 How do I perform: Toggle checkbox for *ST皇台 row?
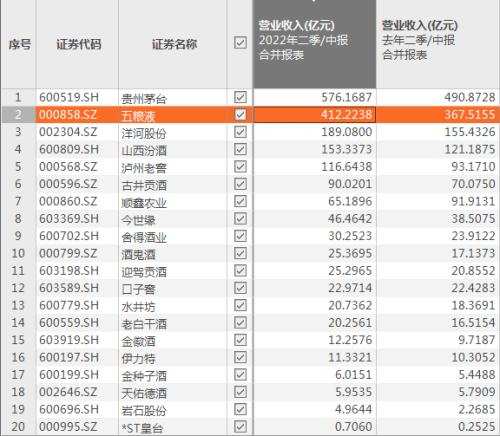(x=240, y=426)
